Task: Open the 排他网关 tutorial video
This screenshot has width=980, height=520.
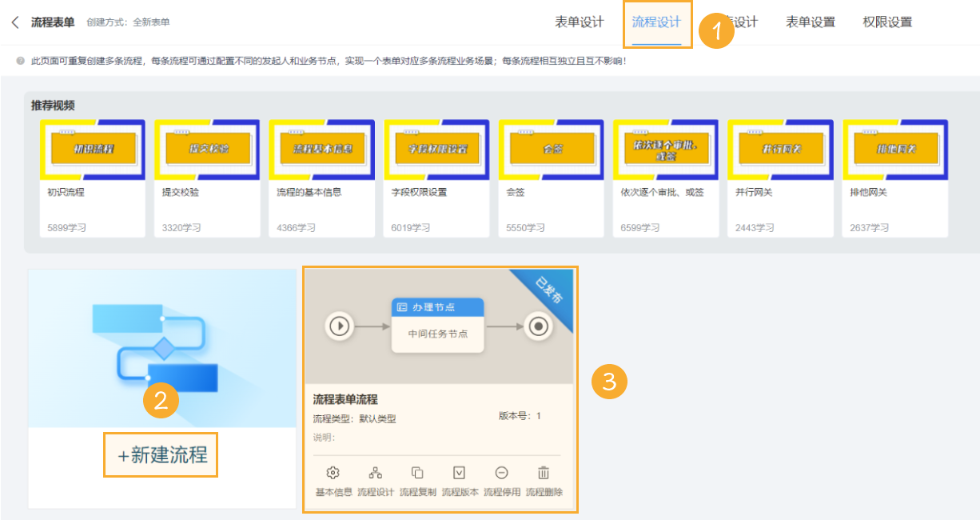Action: point(894,148)
